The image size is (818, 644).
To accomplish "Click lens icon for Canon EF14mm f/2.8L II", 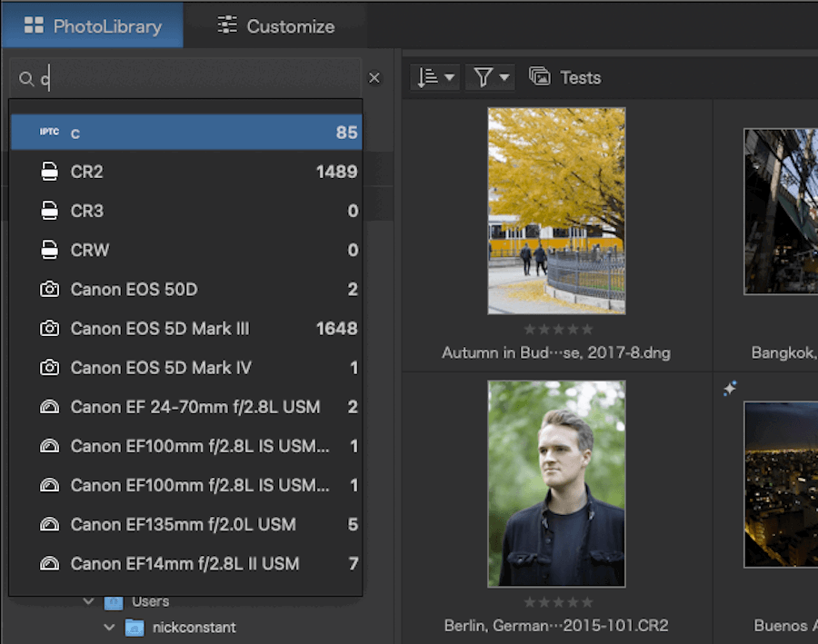I will (x=50, y=564).
